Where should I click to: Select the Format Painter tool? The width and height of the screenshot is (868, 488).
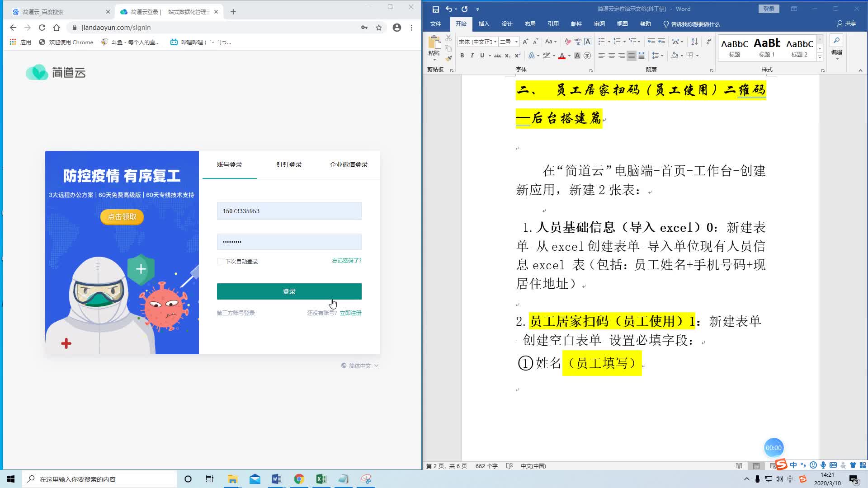pos(448,58)
